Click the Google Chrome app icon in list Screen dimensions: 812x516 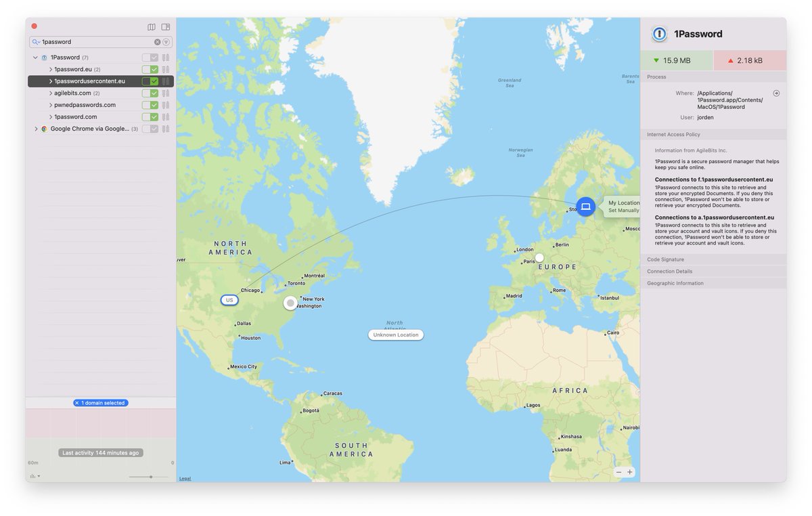[44, 129]
